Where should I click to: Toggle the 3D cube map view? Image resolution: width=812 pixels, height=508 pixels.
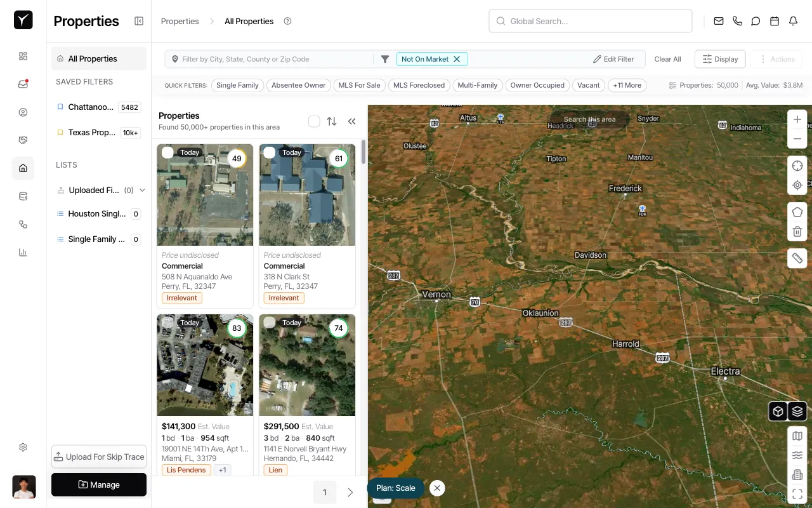[778, 411]
